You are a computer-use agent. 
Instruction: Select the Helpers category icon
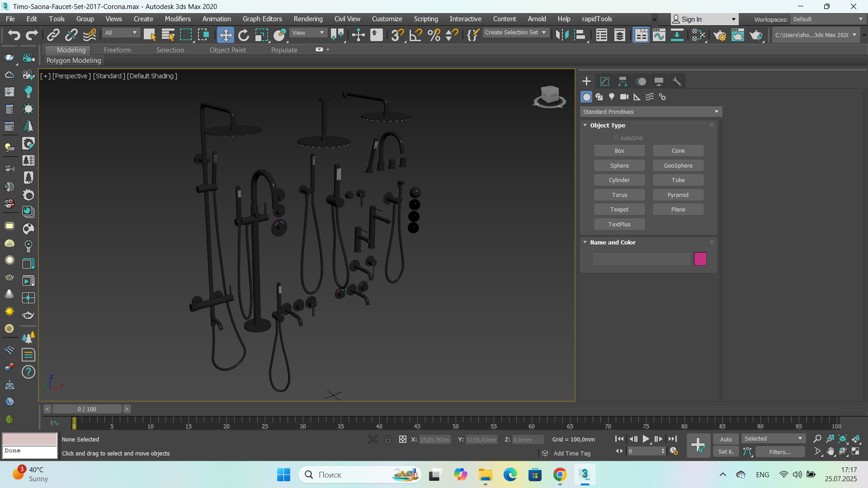click(637, 97)
